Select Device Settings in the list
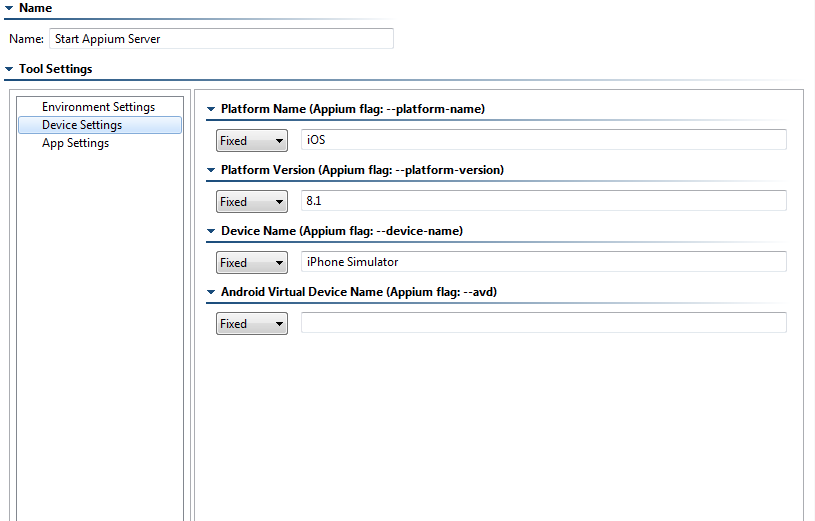Screen dimensions: 815x521 coord(100,125)
